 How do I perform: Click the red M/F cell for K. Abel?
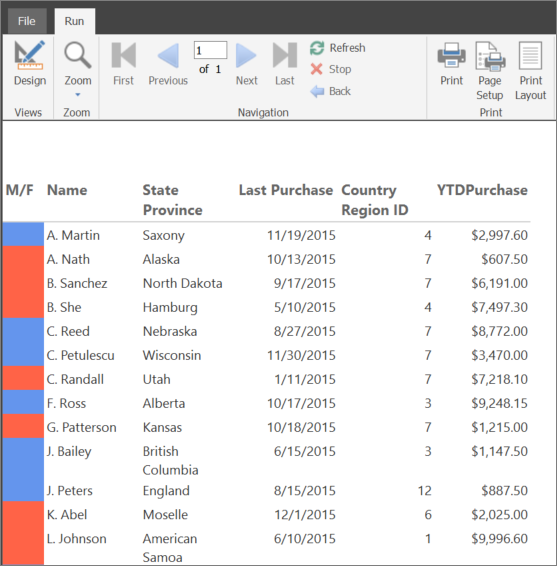pos(23,514)
